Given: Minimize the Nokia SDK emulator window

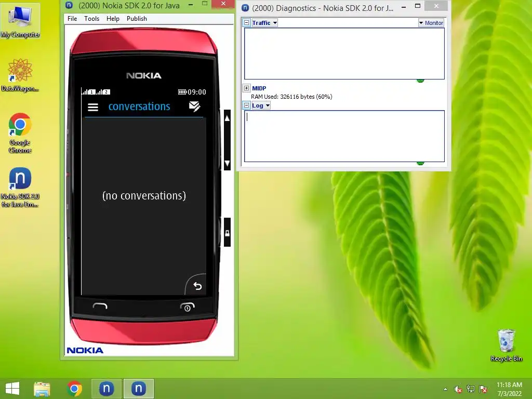Looking at the screenshot, I should click(191, 5).
